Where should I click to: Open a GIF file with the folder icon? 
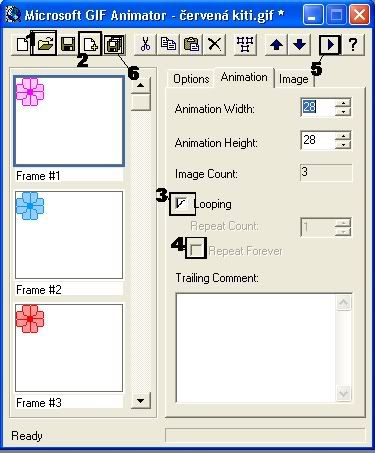pyautogui.click(x=45, y=44)
